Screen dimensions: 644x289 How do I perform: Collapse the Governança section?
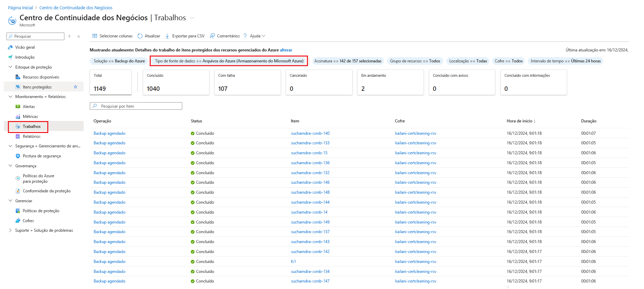[10, 166]
